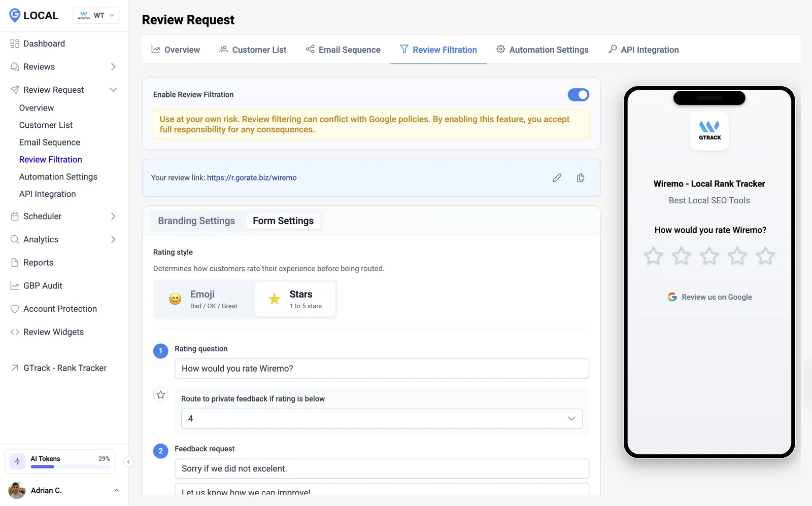Click the G LOCAL logo icon
This screenshot has height=506, width=812.
(x=15, y=15)
